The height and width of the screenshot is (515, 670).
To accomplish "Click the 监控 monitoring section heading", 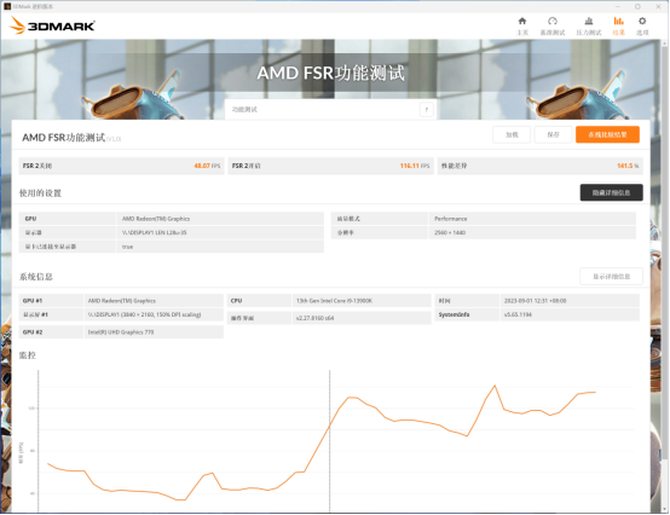I will (27, 355).
